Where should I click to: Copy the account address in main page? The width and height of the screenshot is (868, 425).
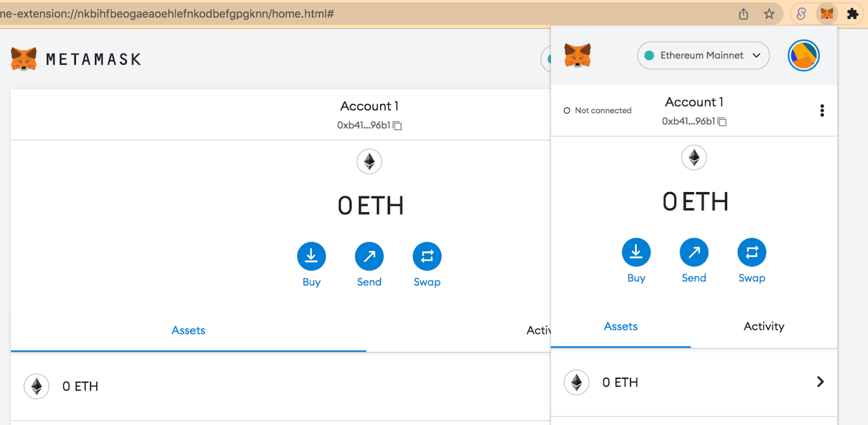pyautogui.click(x=397, y=125)
